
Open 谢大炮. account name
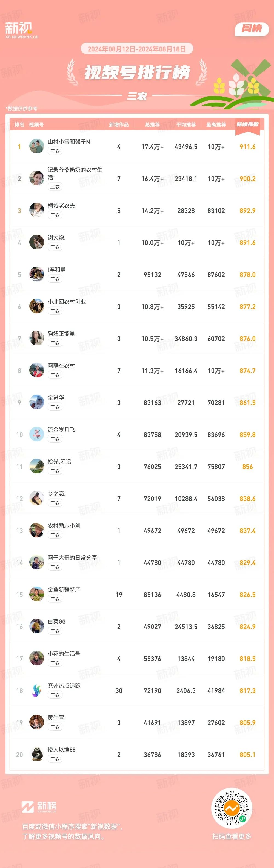pos(57,238)
